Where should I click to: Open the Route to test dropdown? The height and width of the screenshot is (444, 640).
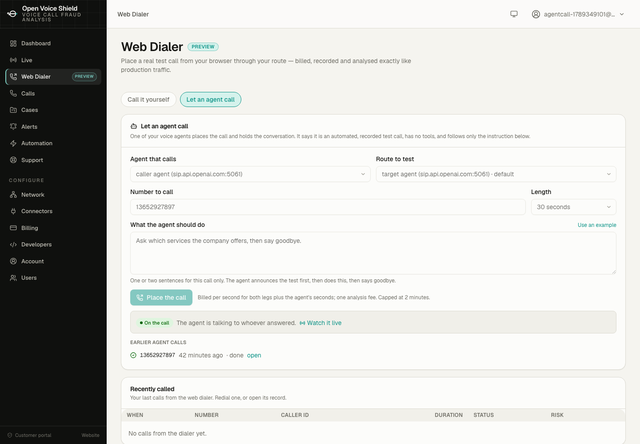(x=496, y=174)
